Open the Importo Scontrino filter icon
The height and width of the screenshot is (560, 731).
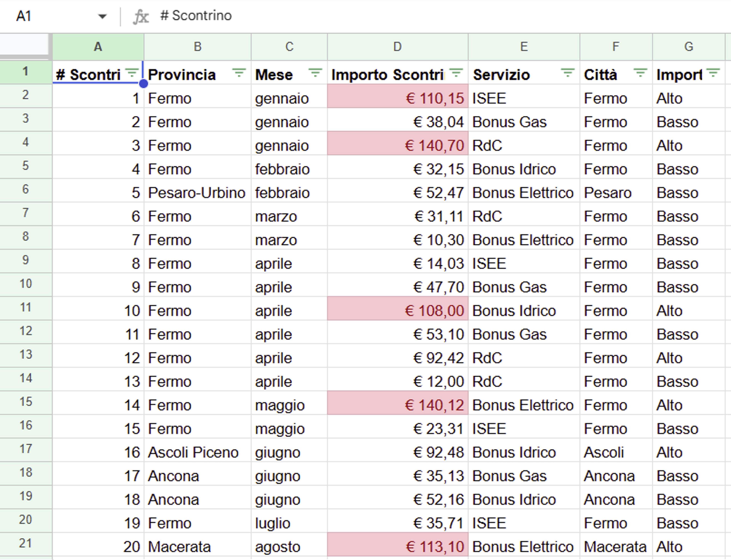[456, 73]
